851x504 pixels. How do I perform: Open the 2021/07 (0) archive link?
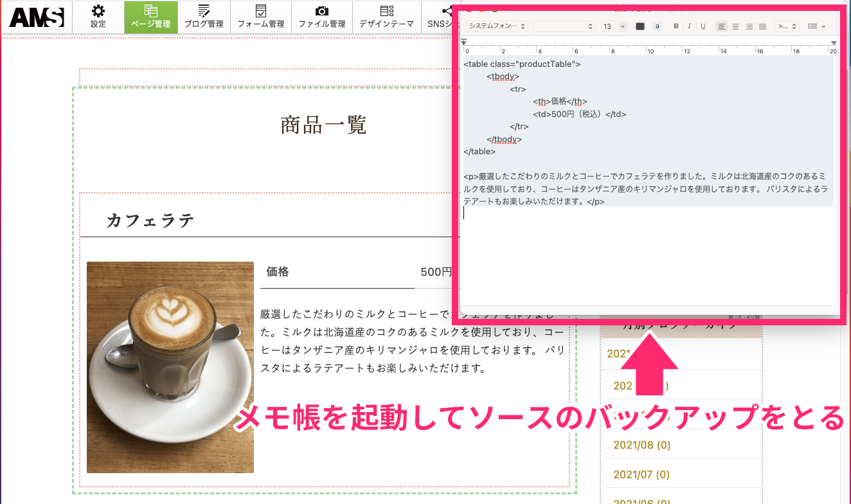[x=641, y=475]
